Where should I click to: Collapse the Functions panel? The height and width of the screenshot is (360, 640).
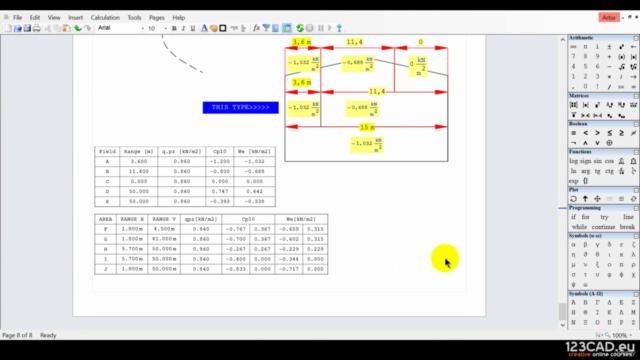click(x=636, y=152)
